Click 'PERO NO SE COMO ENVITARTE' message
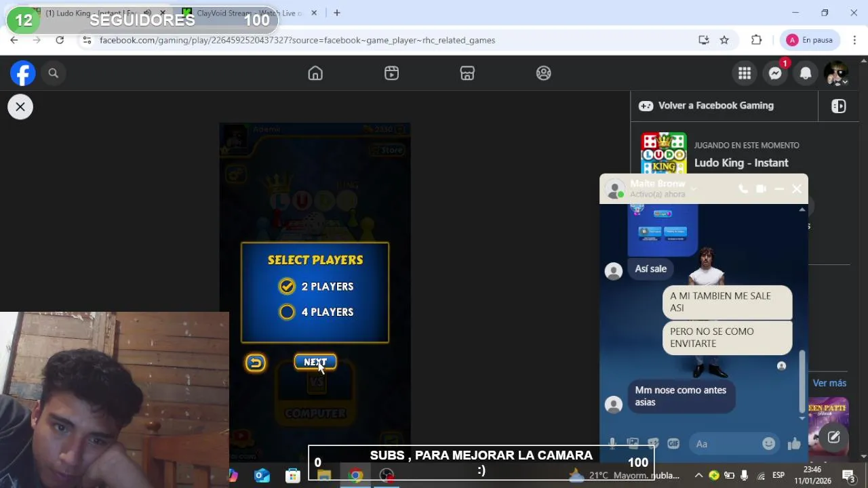This screenshot has width=868, height=488. [x=727, y=338]
